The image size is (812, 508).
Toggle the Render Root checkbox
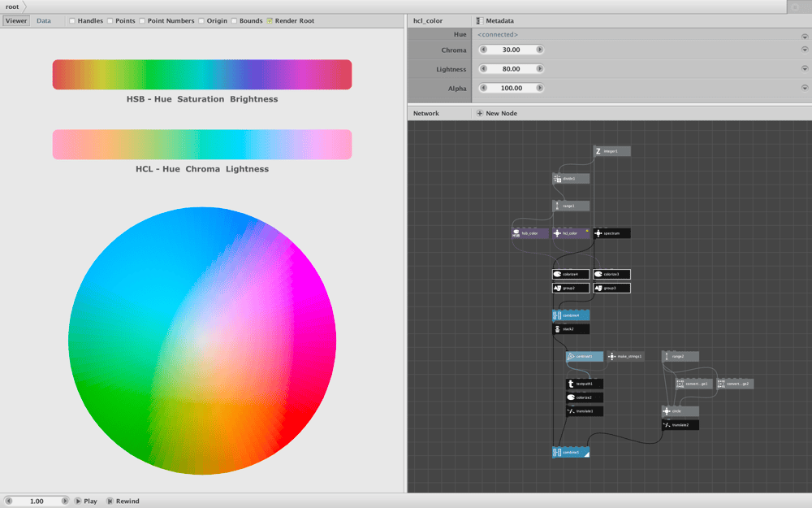[x=270, y=21]
